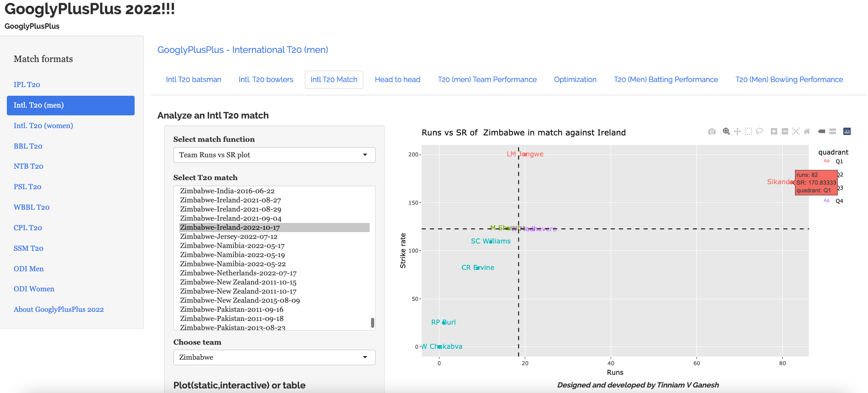Choose the Lasso Select tool
868x393 pixels.
pyautogui.click(x=759, y=132)
